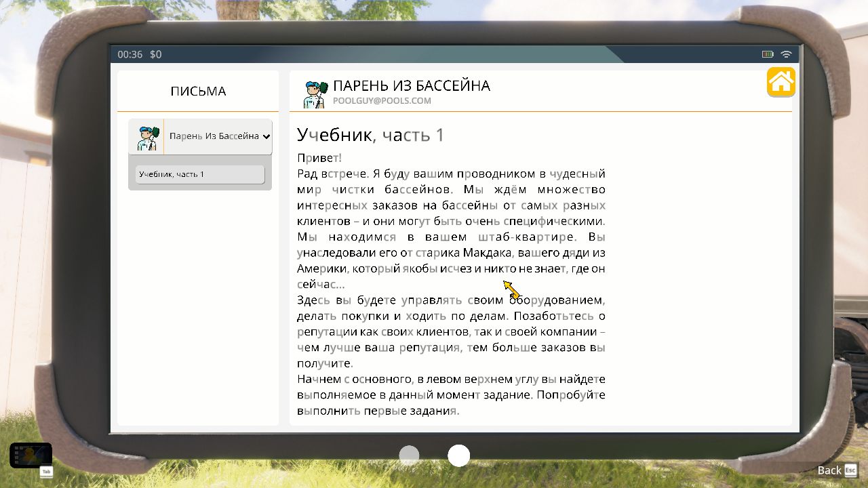Click the pool guy avatar in letters list
Viewport: 868px width, 488px height.
point(146,137)
